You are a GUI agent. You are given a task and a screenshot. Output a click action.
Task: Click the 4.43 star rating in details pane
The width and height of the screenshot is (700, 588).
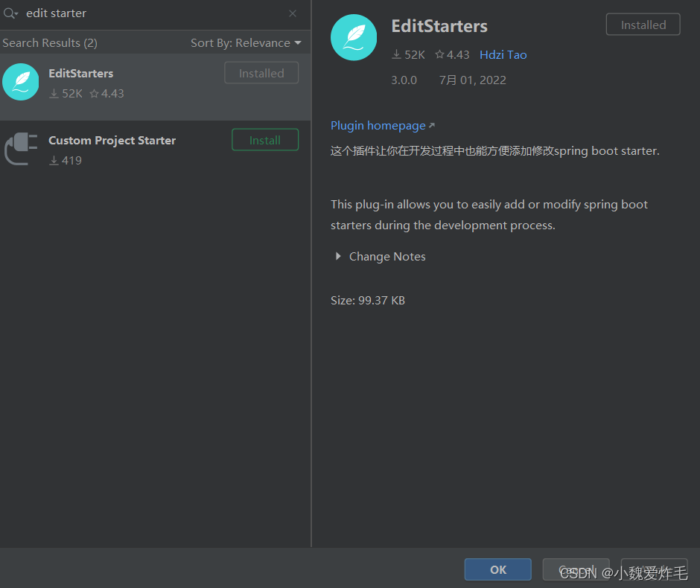pos(452,54)
